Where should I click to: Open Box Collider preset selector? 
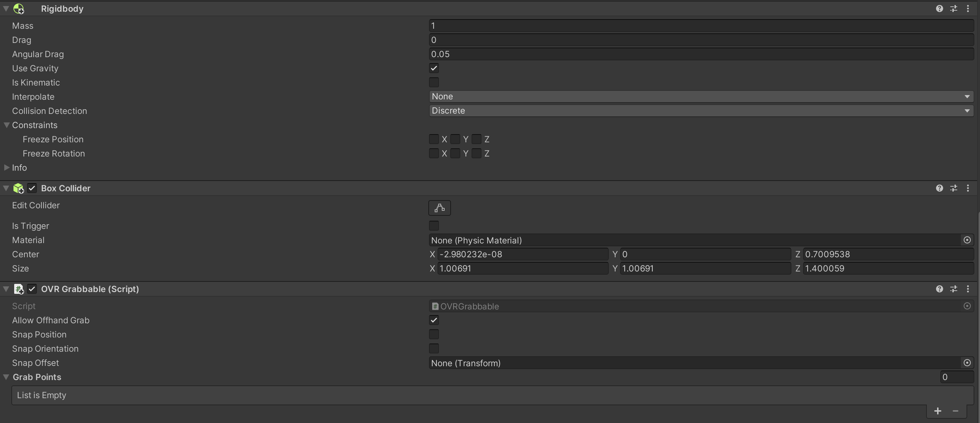click(953, 188)
